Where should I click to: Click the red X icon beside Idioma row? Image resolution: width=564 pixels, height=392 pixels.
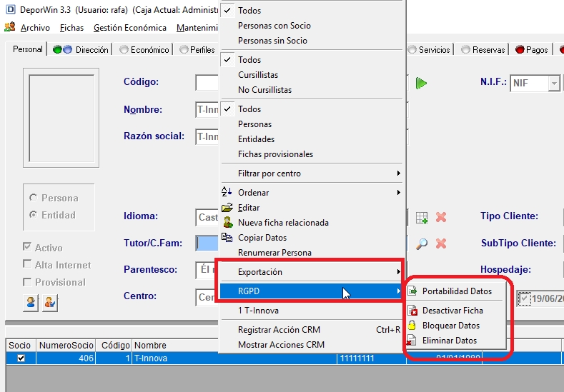441,217
